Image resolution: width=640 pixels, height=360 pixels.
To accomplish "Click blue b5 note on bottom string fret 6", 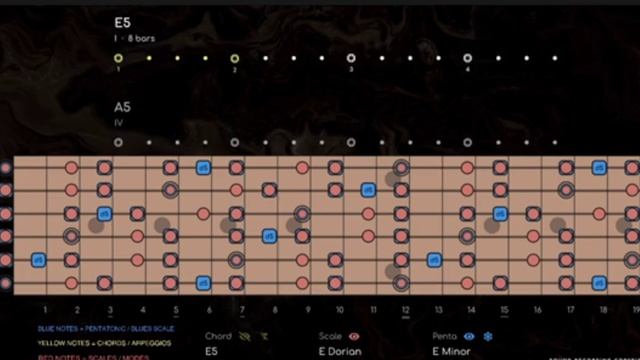I will (x=203, y=283).
